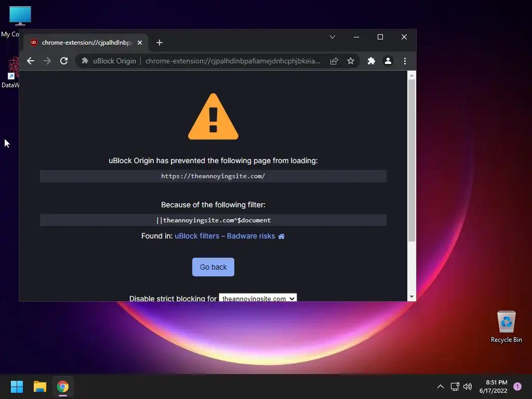
Task: Open the Windows Start menu
Action: pyautogui.click(x=17, y=387)
